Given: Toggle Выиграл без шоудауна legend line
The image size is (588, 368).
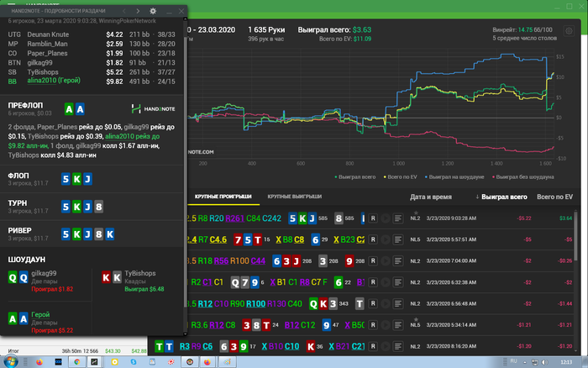Looking at the screenshot, I should 523,177.
